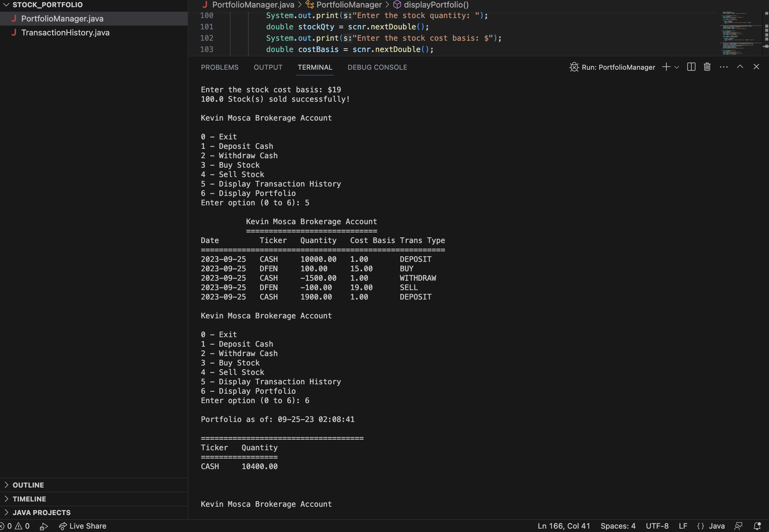
Task: Click the errors and warnings indicator
Action: click(x=15, y=526)
